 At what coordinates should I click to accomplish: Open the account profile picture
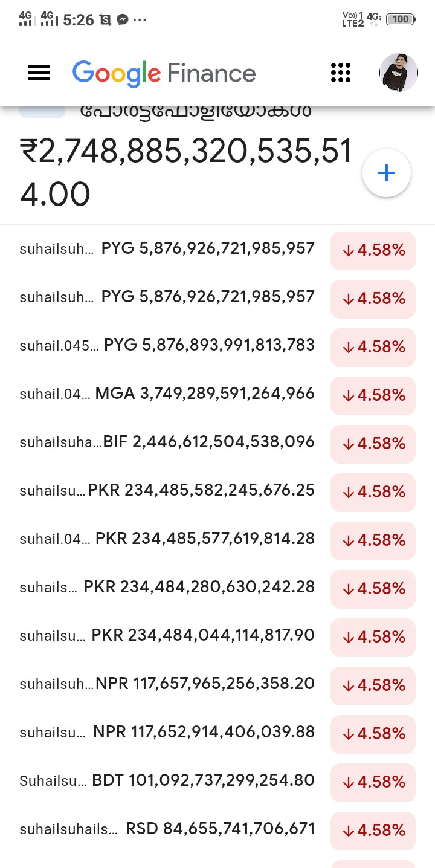click(x=399, y=73)
